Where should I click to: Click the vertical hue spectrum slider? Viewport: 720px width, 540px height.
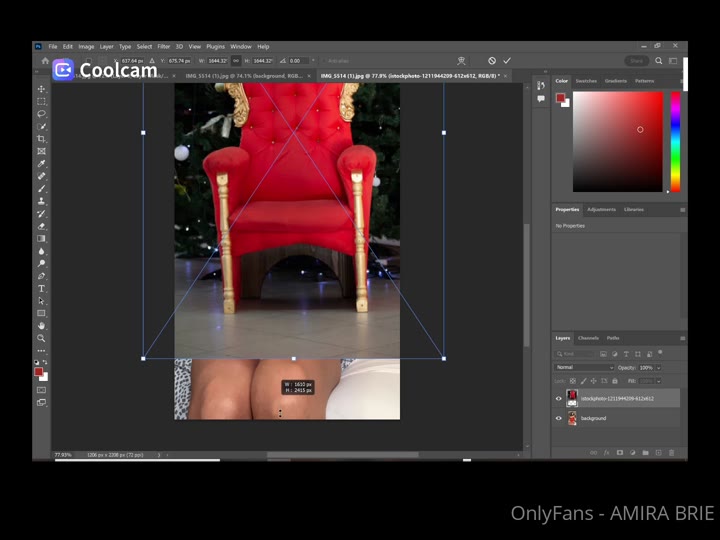[676, 140]
